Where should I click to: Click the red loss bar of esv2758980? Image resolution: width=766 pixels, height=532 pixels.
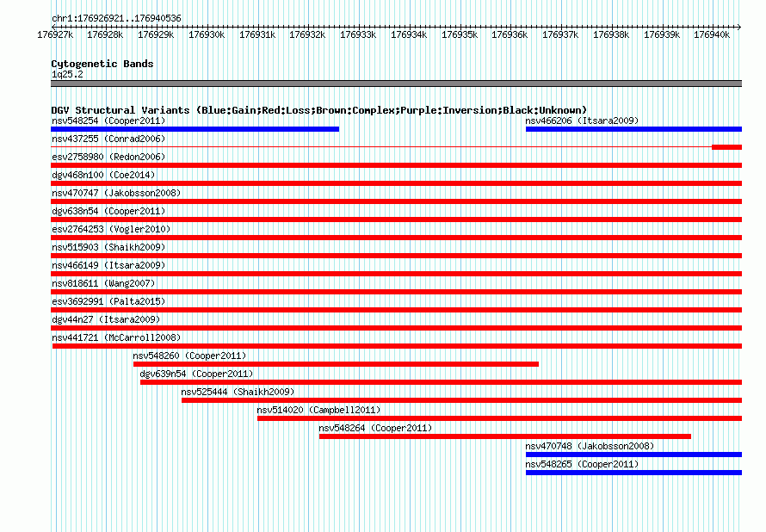tap(396, 165)
